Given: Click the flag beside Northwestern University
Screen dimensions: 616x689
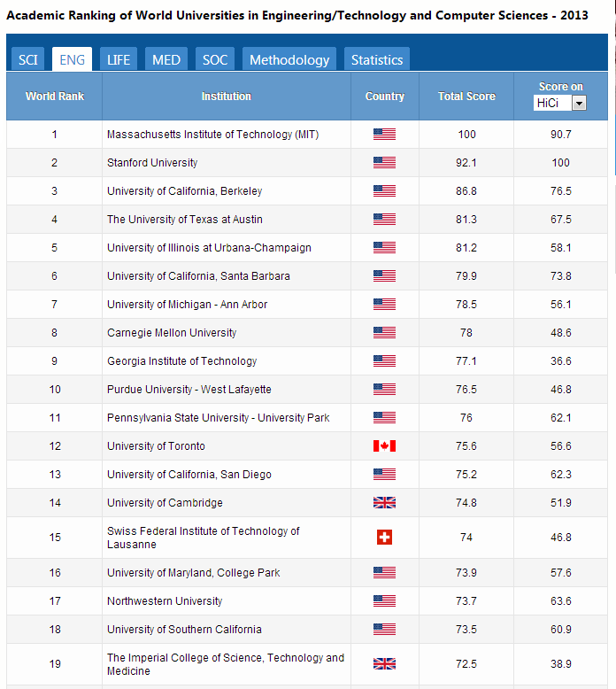Looking at the screenshot, I should click(385, 600).
